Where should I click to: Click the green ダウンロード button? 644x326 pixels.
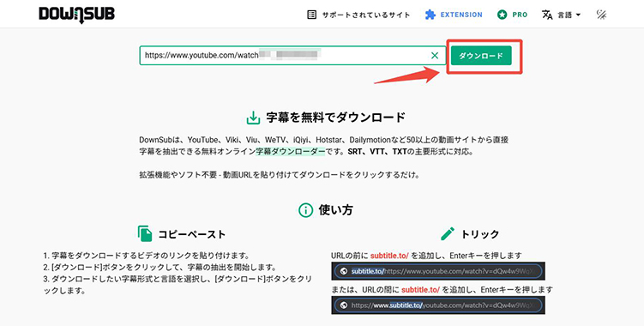click(x=481, y=56)
